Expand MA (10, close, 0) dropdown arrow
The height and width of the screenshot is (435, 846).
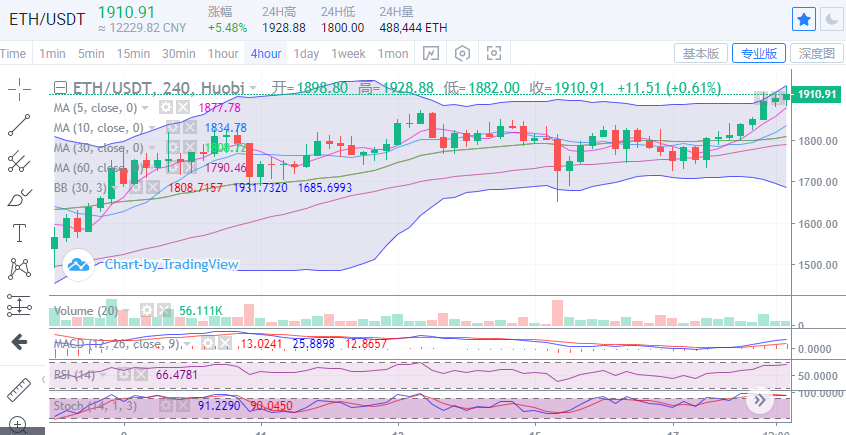coord(152,128)
